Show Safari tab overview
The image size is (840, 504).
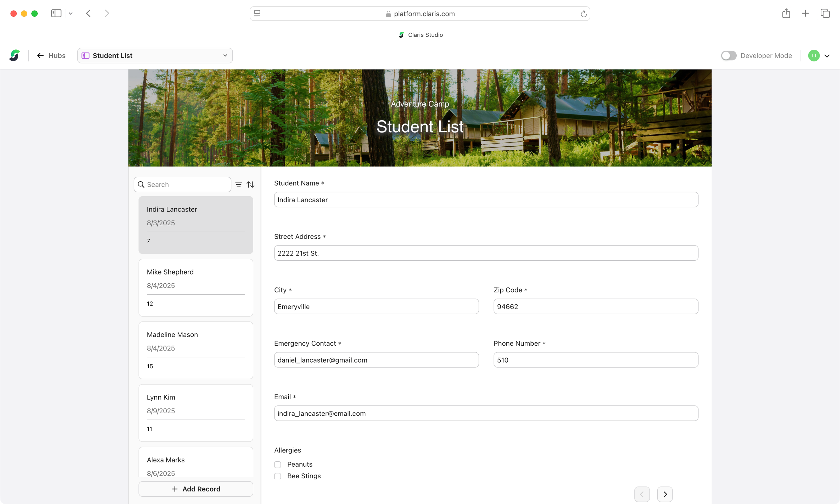pyautogui.click(x=825, y=14)
